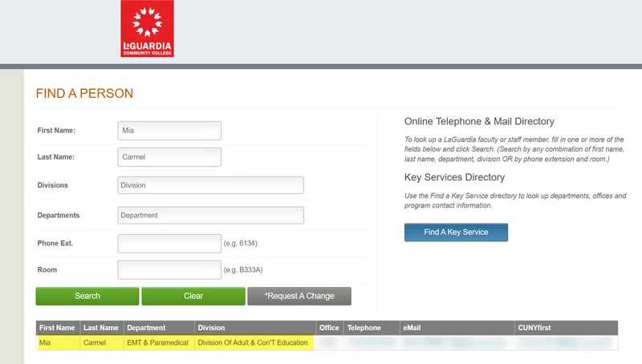
Task: Click the First Name column header
Action: [57, 328]
